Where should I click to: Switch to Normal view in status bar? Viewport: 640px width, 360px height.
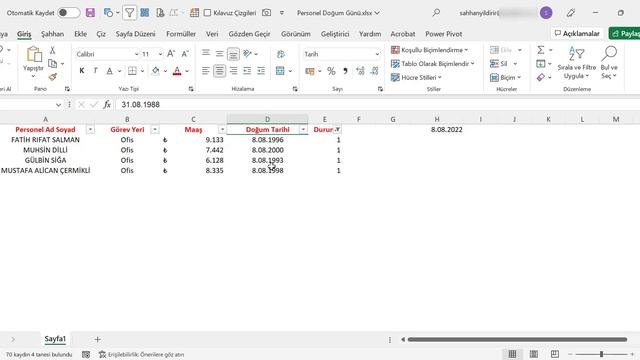(512, 354)
